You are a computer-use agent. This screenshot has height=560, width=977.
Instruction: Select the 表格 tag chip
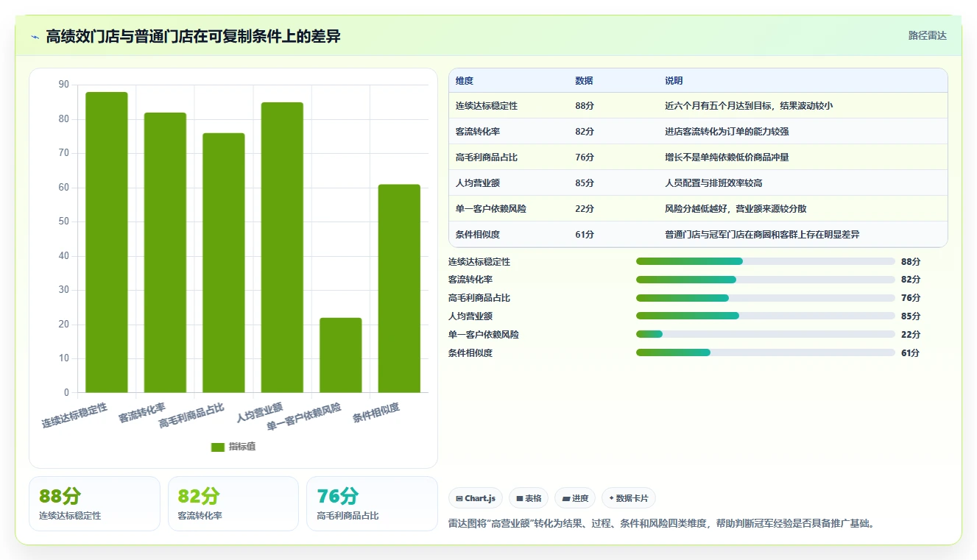coord(529,498)
